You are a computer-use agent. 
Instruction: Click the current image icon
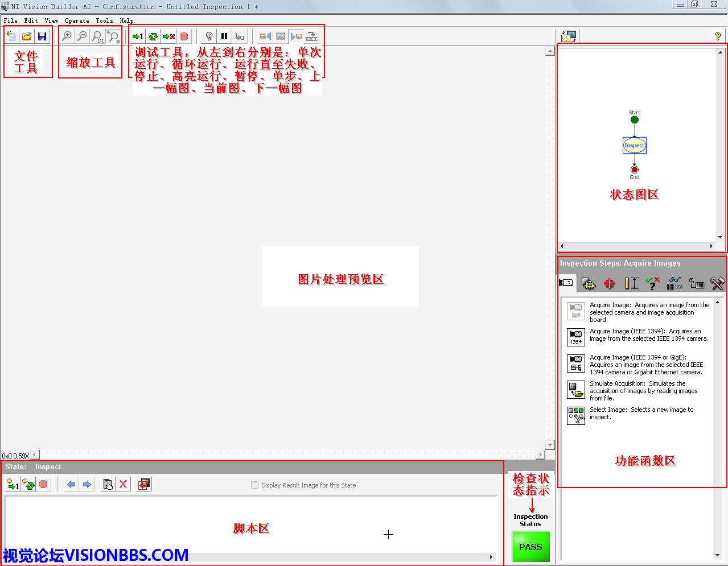tap(281, 36)
